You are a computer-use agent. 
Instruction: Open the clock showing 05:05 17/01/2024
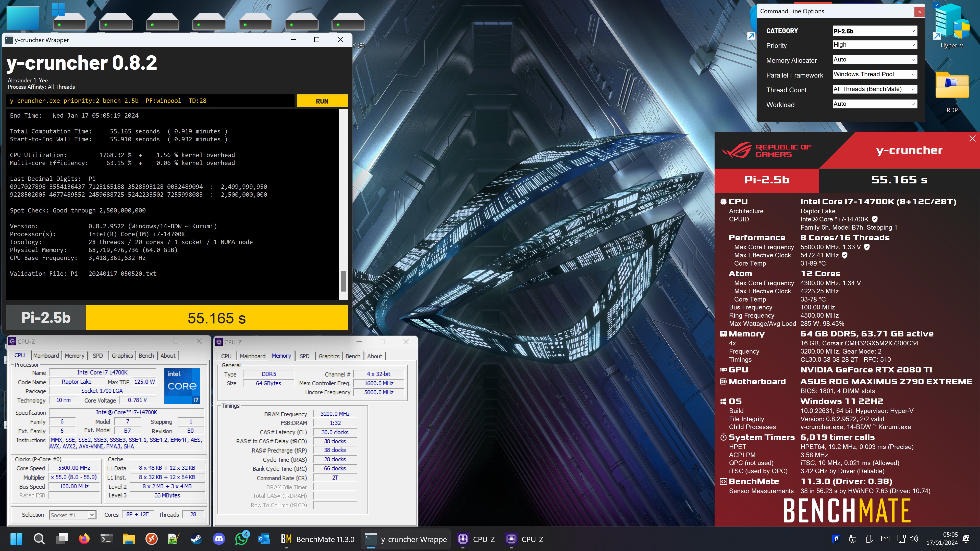pos(941,539)
